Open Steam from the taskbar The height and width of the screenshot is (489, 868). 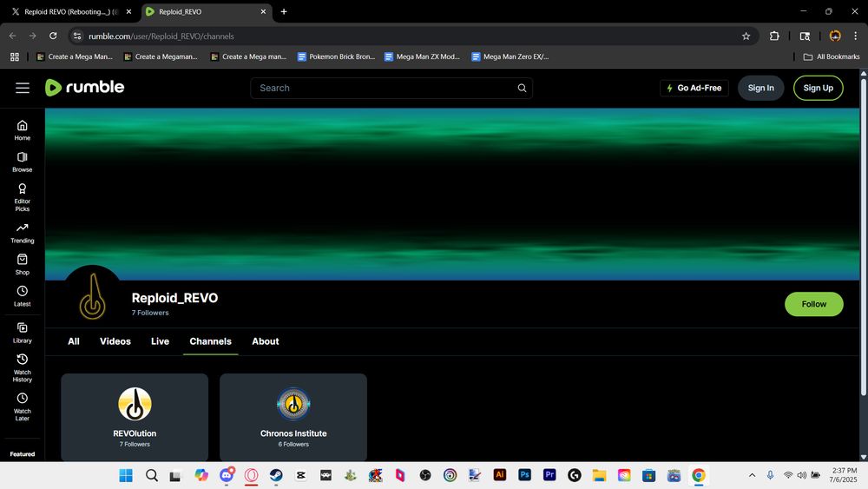coord(276,475)
